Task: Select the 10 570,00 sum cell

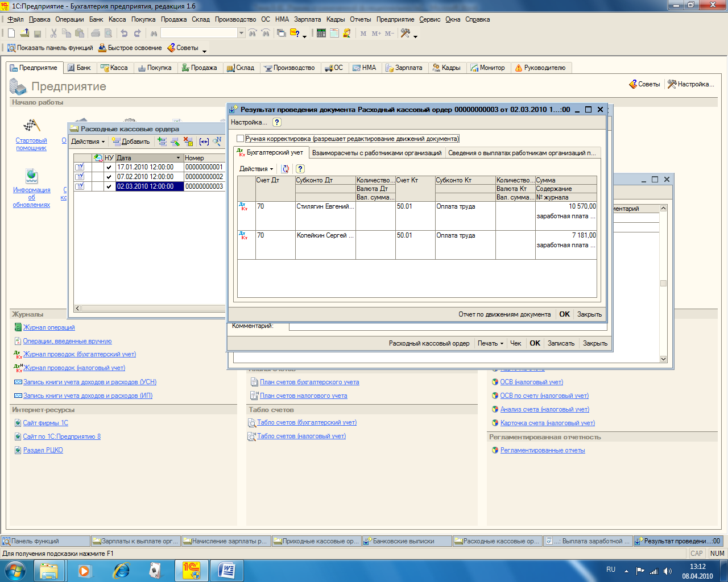Action: point(566,207)
